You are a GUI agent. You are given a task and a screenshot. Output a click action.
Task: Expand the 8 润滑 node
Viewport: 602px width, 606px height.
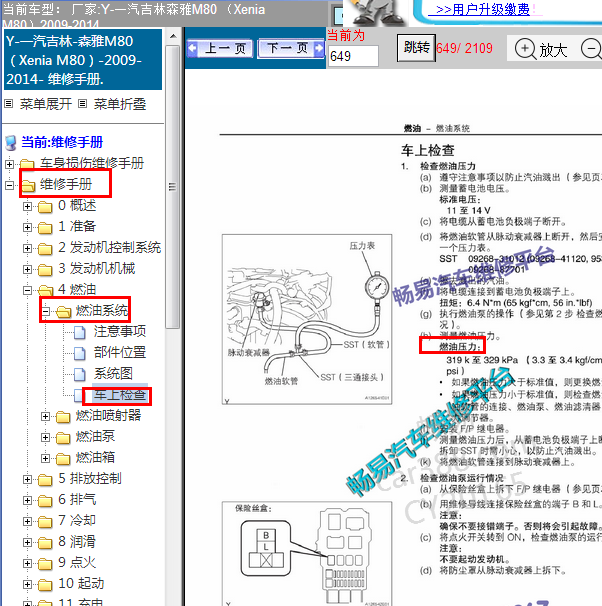click(27, 542)
